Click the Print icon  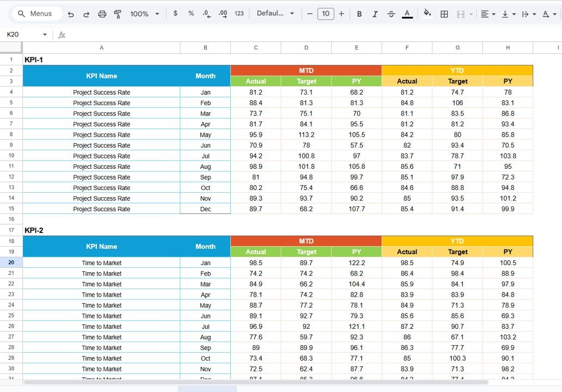click(x=102, y=14)
